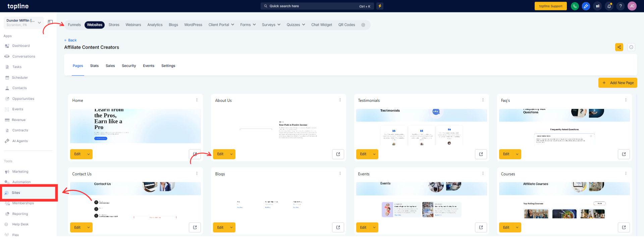This screenshot has width=644, height=240.
Task: Select the Websites tab
Action: (95, 25)
